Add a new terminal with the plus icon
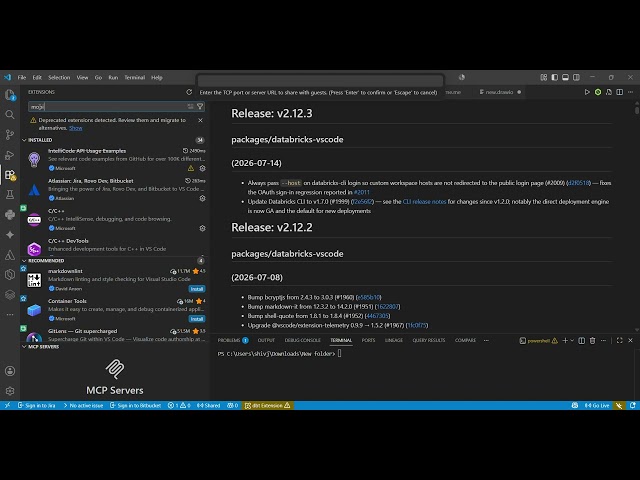 pos(565,340)
